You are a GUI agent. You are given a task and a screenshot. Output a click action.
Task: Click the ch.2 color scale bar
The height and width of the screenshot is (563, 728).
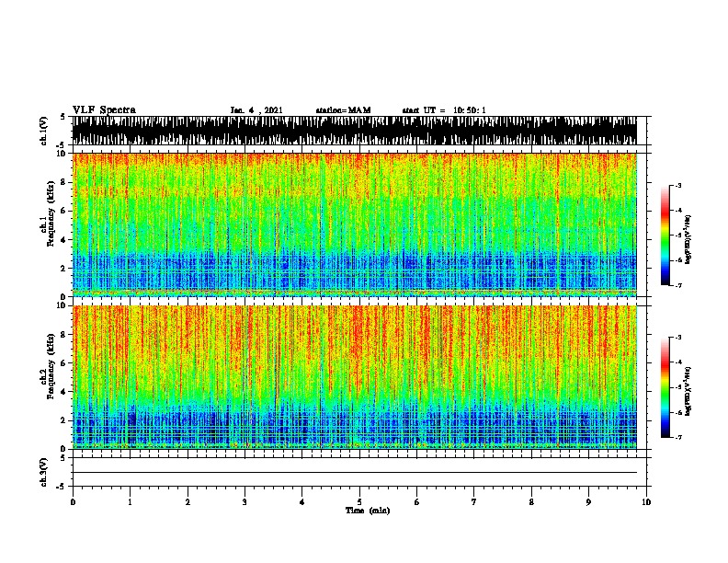pos(665,387)
